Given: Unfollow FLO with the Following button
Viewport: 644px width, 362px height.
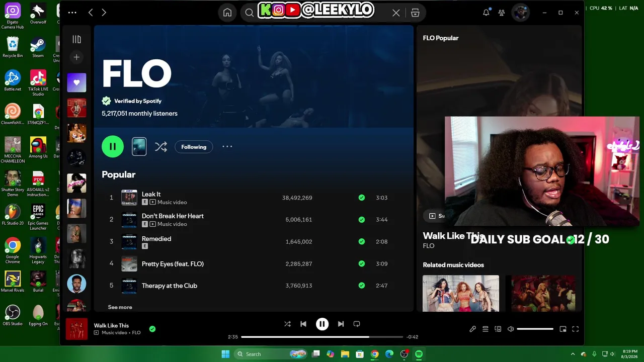Looking at the screenshot, I should [x=194, y=147].
